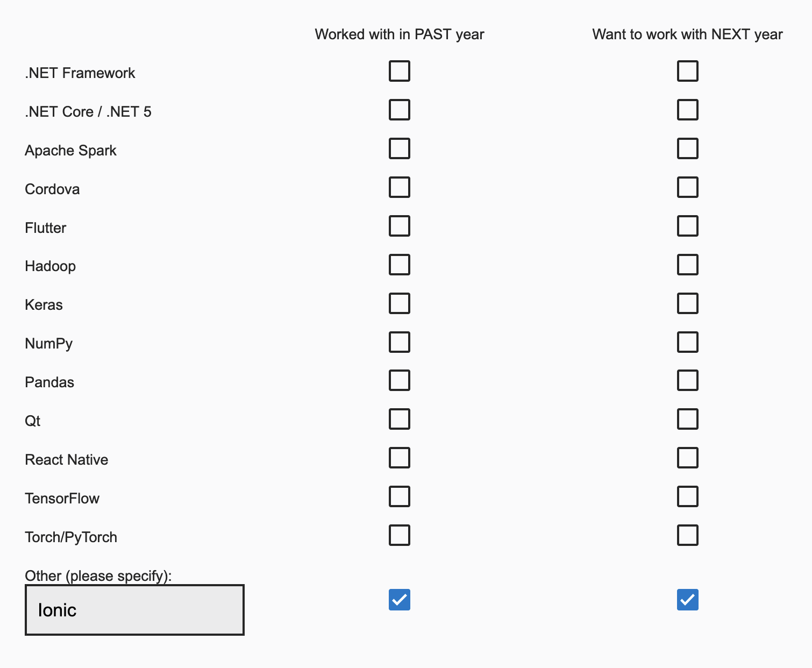Uncheck the Other row past year checkbox

(x=399, y=599)
